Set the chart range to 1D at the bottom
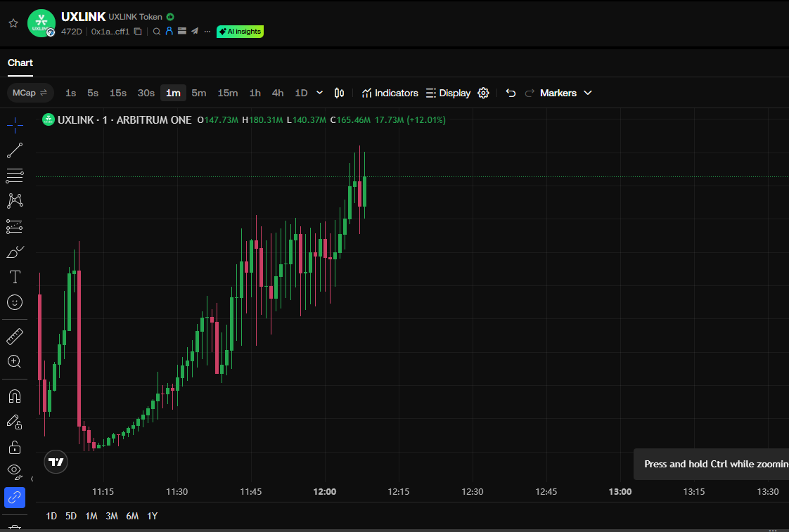 coord(51,516)
